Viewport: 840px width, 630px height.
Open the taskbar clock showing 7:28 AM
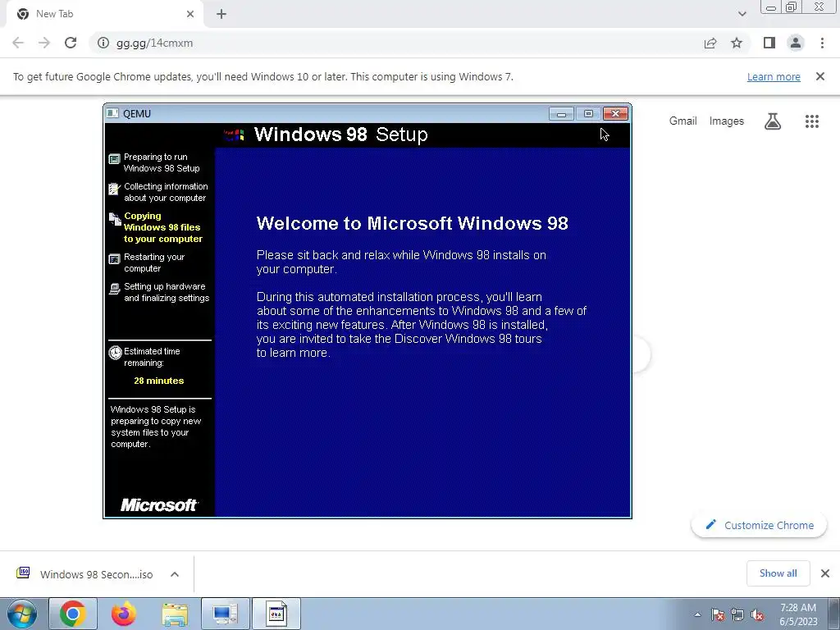(x=798, y=614)
